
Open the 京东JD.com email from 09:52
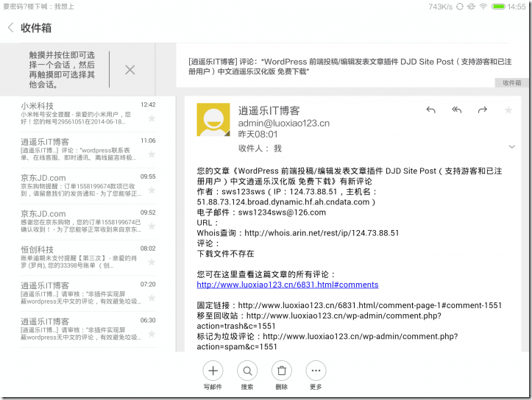coord(88,222)
